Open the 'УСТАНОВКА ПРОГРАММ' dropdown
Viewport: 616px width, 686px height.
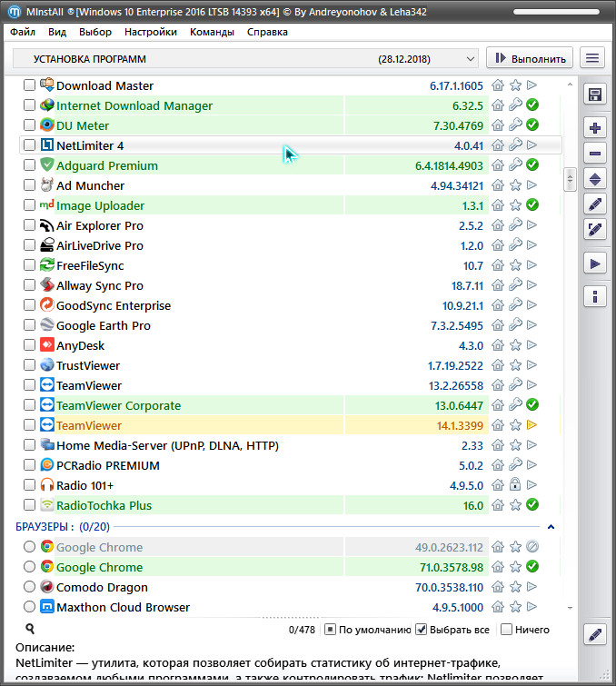point(245,59)
